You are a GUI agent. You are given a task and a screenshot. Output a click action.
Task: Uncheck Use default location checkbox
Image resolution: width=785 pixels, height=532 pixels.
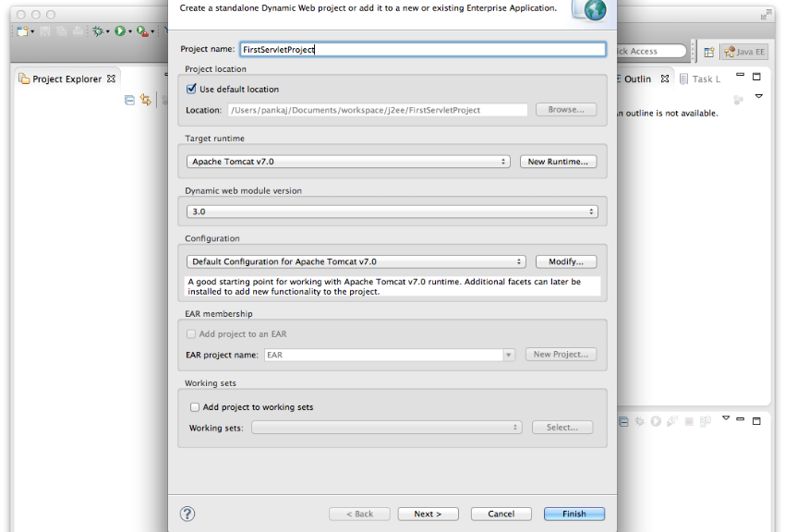coord(192,89)
